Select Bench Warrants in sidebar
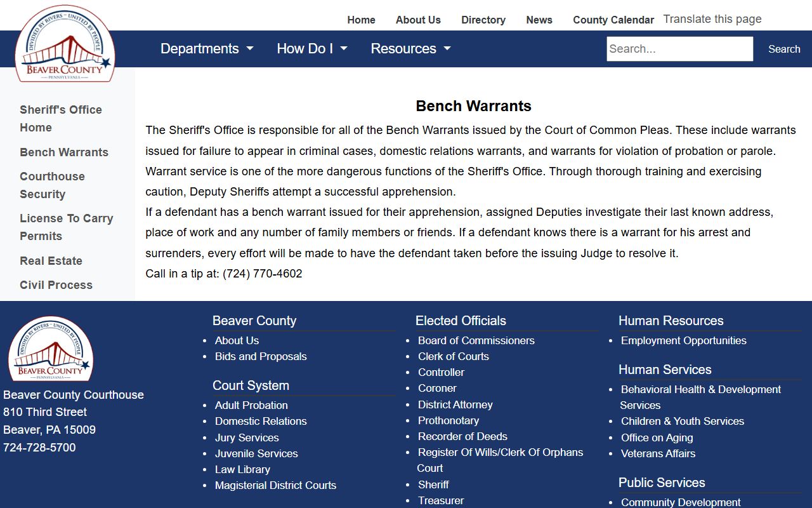 (x=64, y=152)
